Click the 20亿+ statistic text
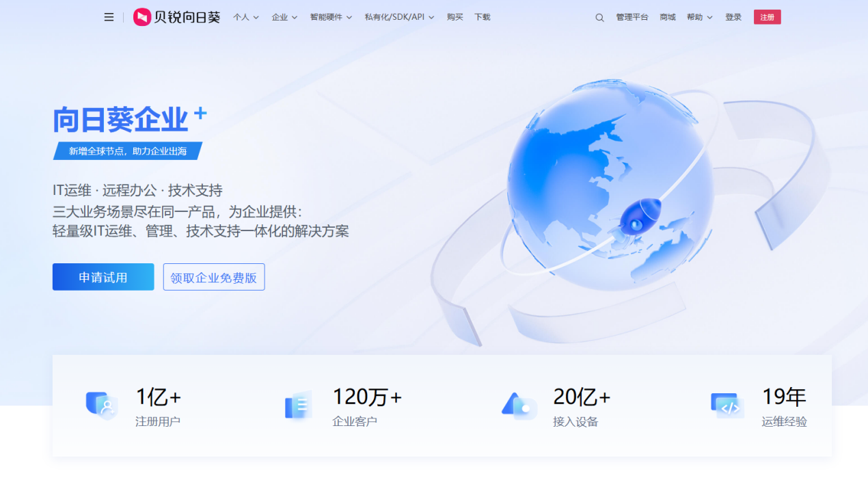The height and width of the screenshot is (478, 868). point(582,397)
